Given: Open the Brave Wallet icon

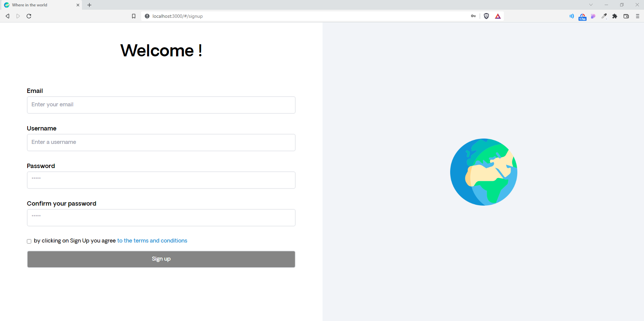Looking at the screenshot, I should 626,16.
